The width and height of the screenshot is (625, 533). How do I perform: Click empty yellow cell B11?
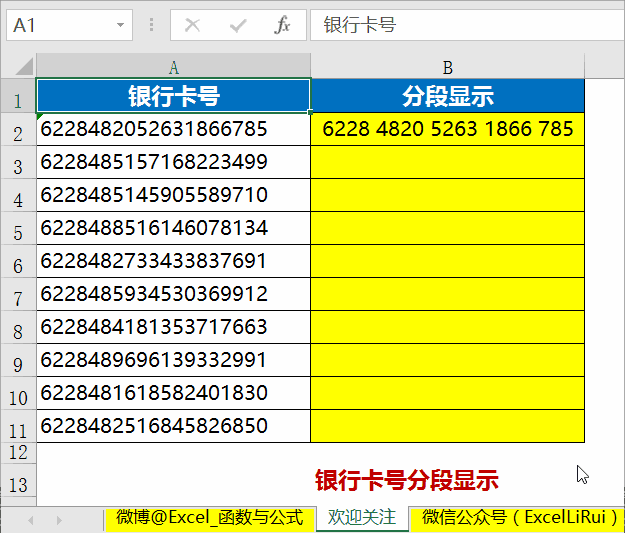448,426
